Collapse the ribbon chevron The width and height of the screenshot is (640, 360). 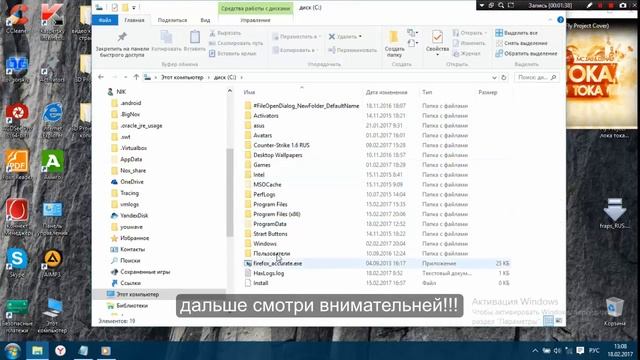click(550, 20)
